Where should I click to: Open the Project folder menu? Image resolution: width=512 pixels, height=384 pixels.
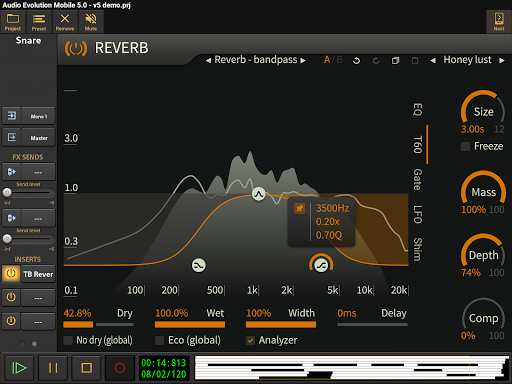(x=13, y=22)
